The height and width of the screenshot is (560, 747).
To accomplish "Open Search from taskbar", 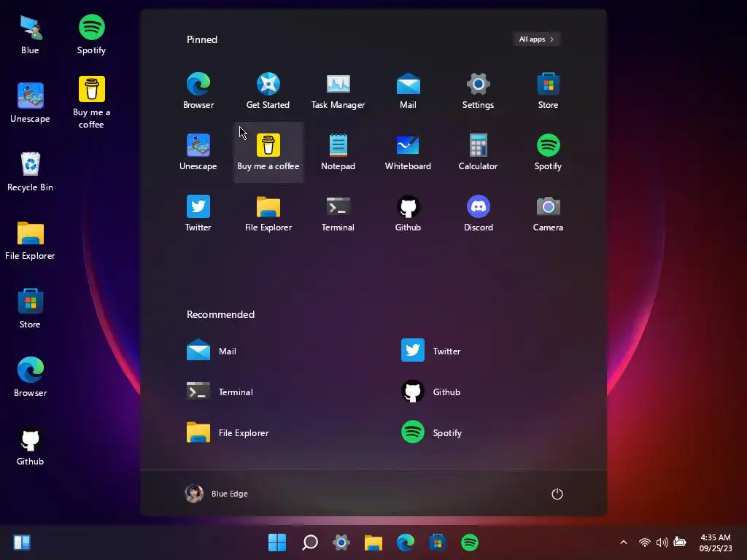I will coord(309,542).
